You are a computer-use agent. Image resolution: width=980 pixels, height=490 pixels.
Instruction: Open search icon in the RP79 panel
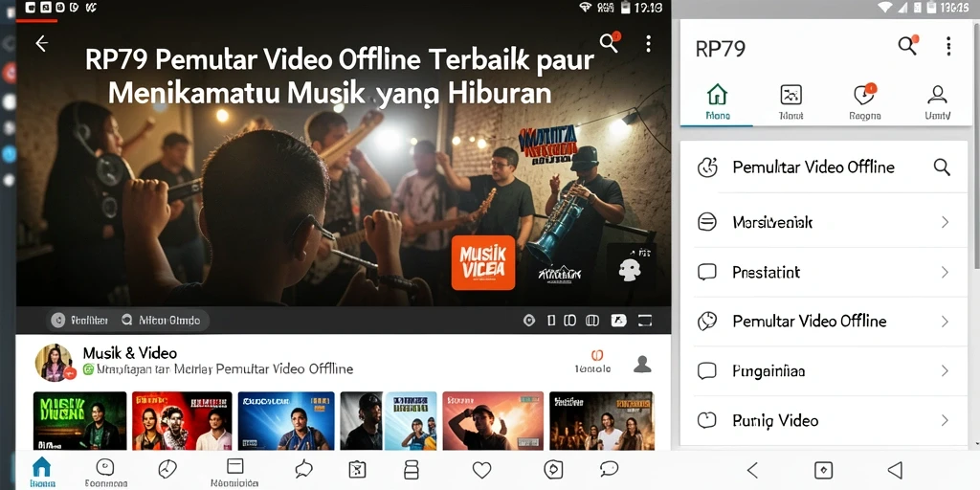[x=908, y=45]
